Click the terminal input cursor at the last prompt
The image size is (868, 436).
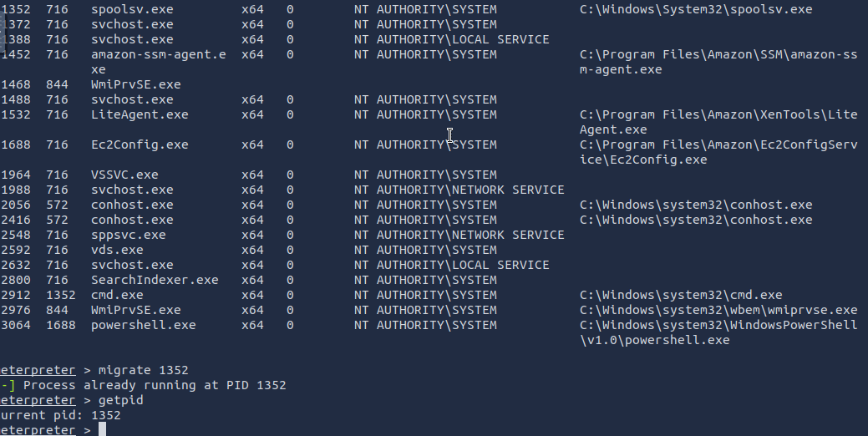tap(102, 429)
